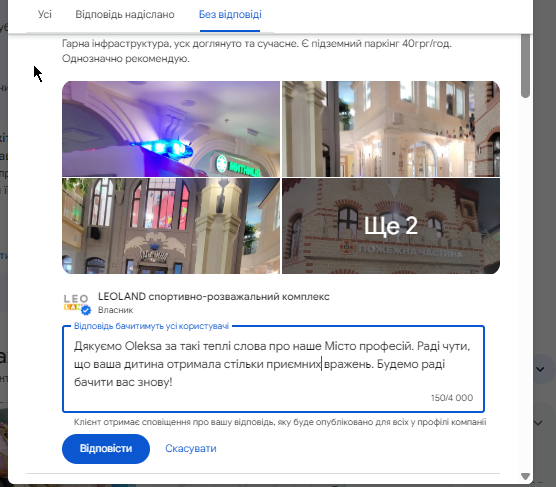Click the 150/4 000 character counter
556x487 pixels.
[452, 398]
